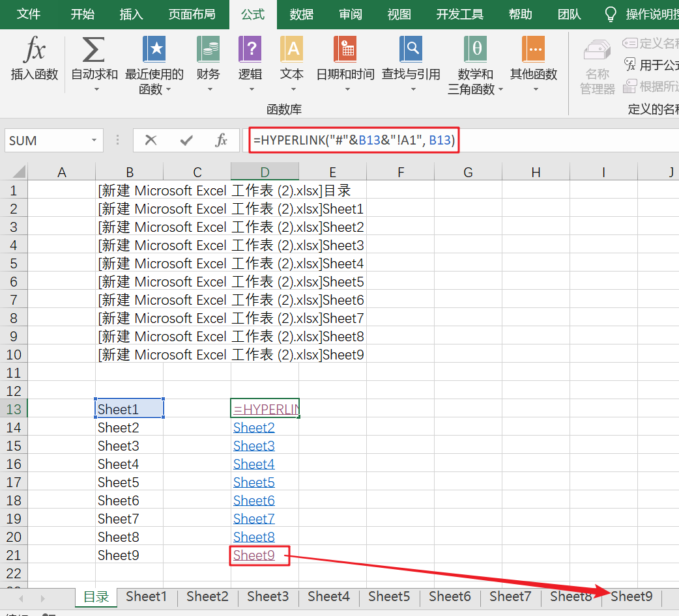
Task: Click the AutoSum sigma icon
Action: [94, 49]
